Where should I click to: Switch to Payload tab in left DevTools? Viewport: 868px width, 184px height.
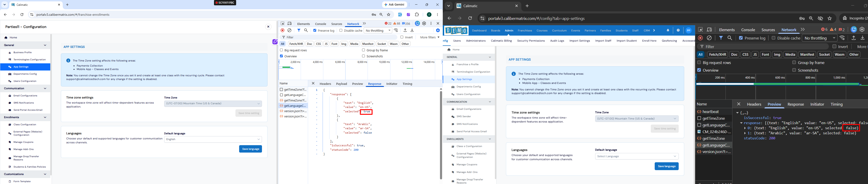point(341,84)
